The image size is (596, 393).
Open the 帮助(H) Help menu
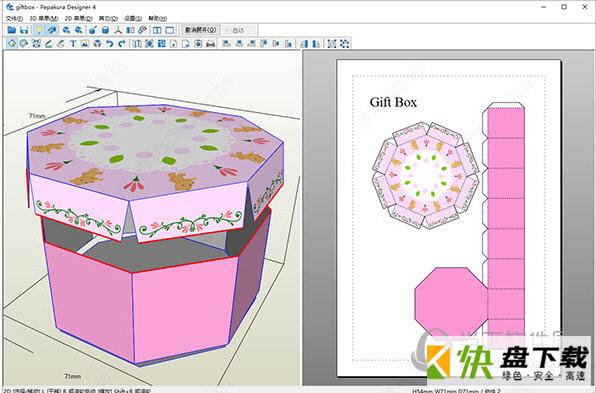158,18
